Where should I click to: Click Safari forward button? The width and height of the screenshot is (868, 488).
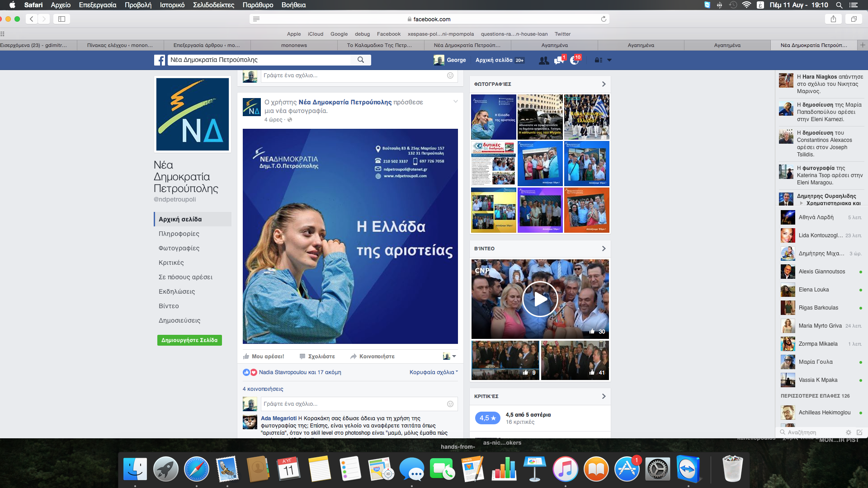(x=44, y=19)
